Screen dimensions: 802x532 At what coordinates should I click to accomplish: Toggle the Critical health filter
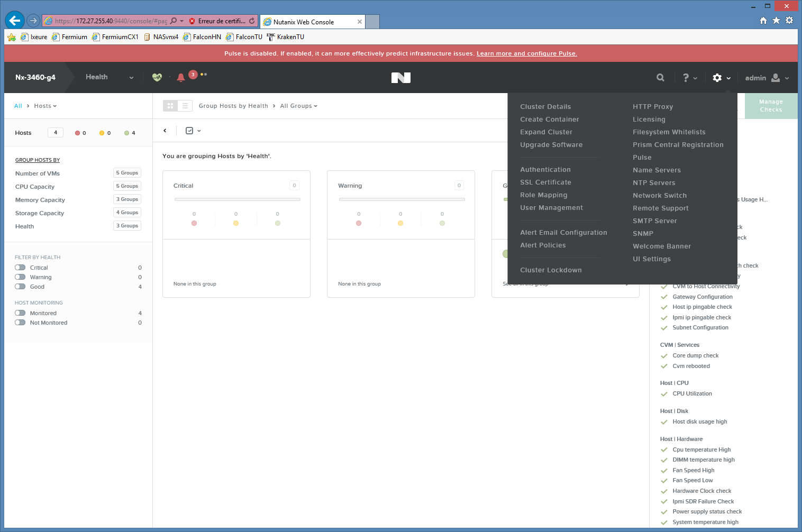(20, 268)
